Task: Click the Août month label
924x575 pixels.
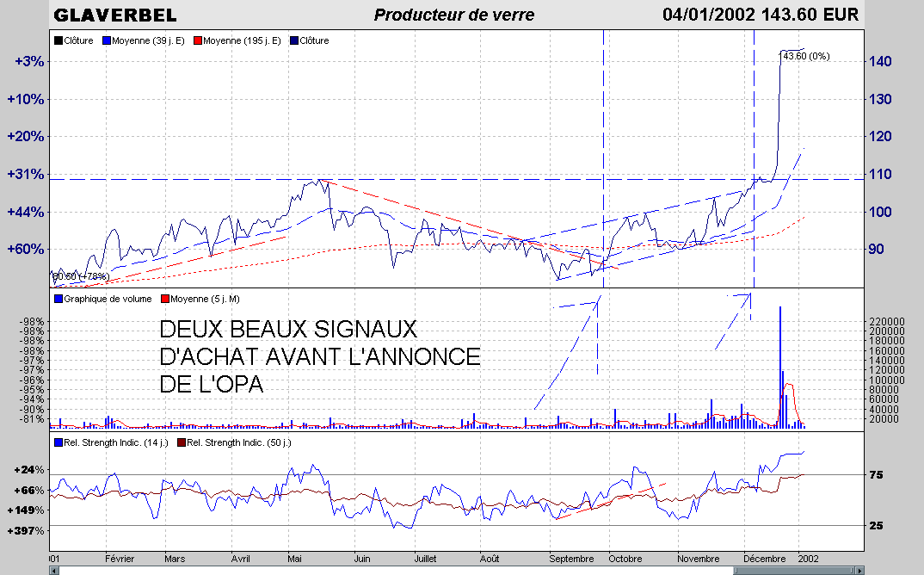Action: [x=490, y=559]
